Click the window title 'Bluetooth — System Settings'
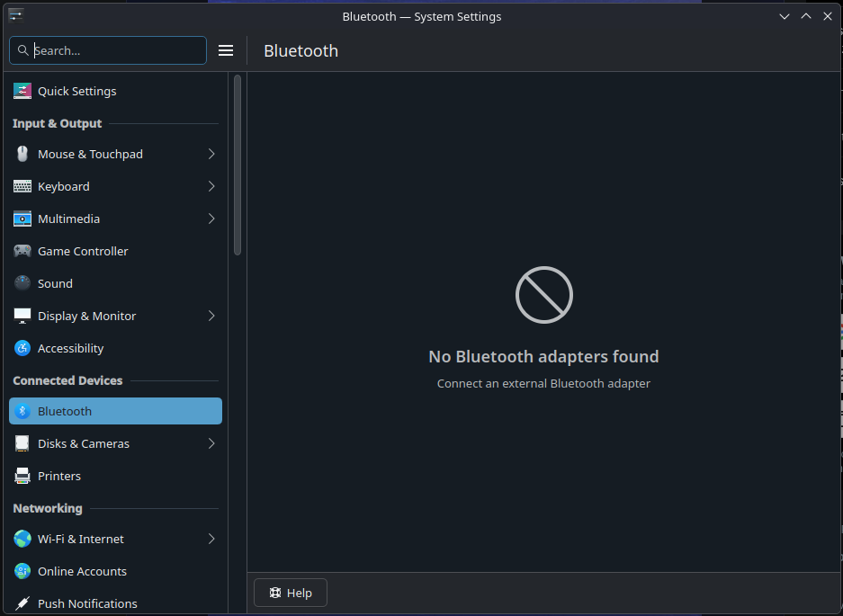 pos(421,17)
